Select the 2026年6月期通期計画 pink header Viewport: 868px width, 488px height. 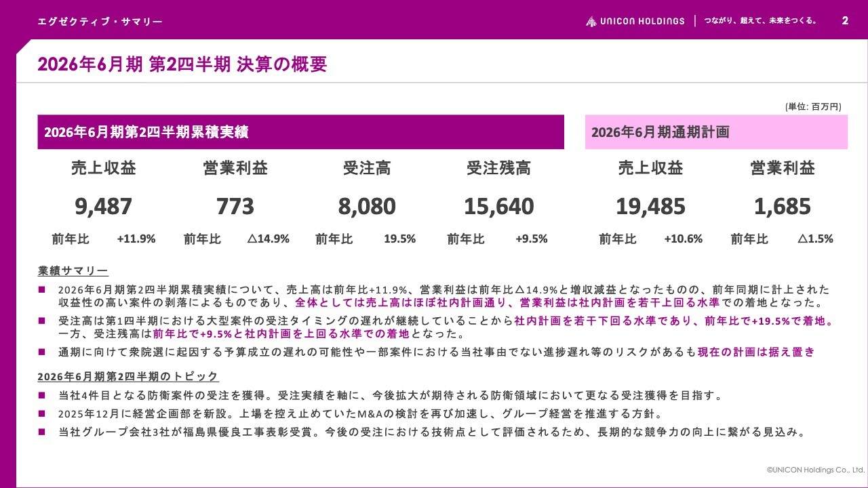tap(716, 132)
